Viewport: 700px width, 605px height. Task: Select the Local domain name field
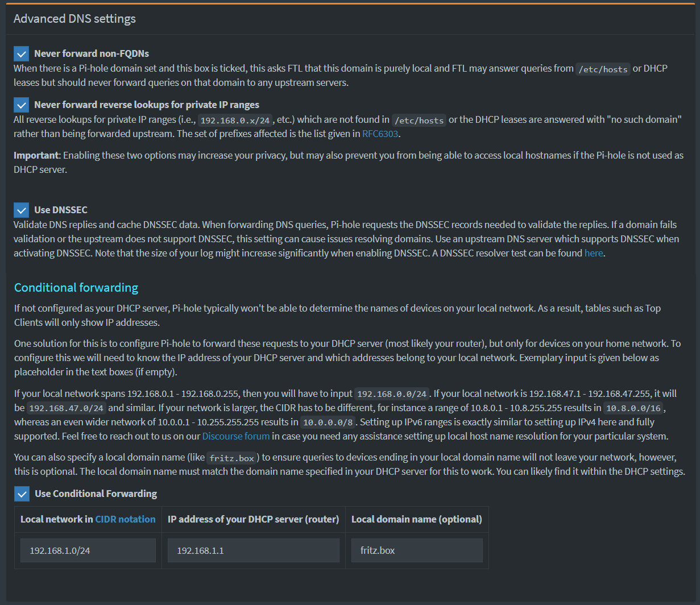[417, 550]
